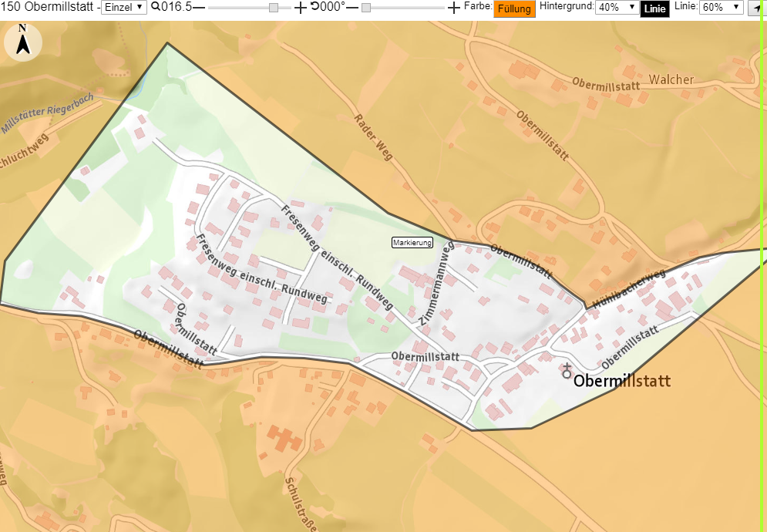Open the Einzel dropdown
767x532 pixels.
(x=124, y=8)
